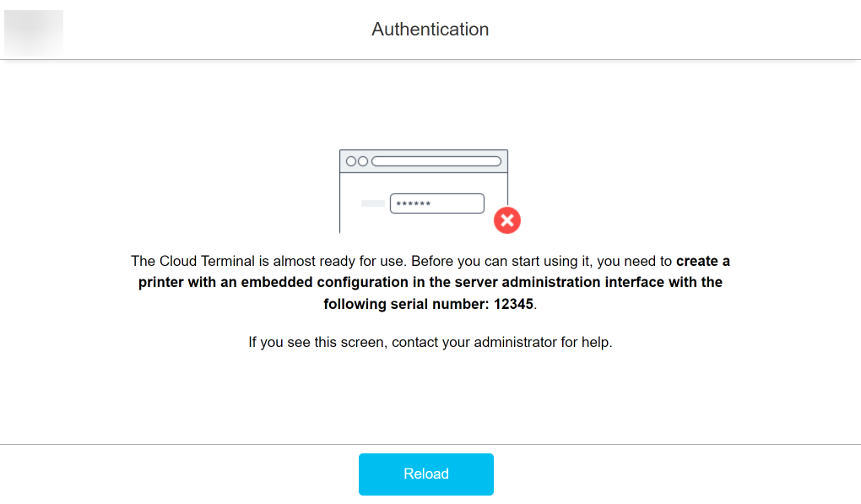
Task: Select the serial number 12345
Action: point(515,304)
